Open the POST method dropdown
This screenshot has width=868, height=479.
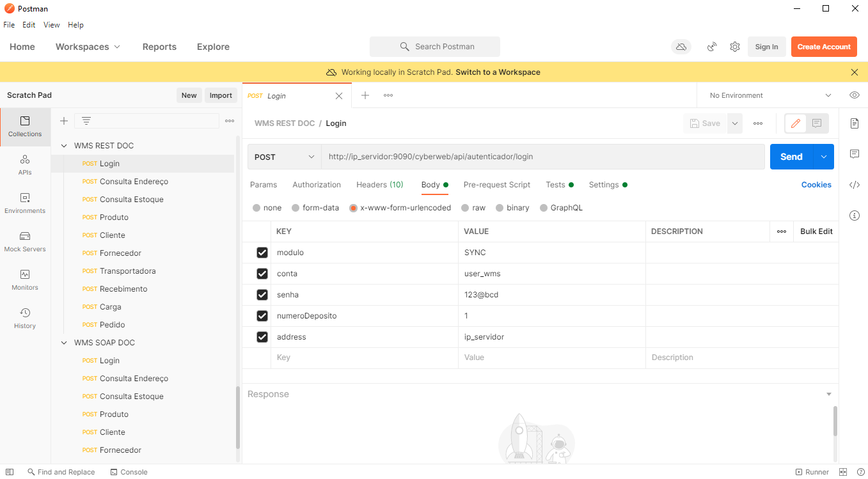285,157
